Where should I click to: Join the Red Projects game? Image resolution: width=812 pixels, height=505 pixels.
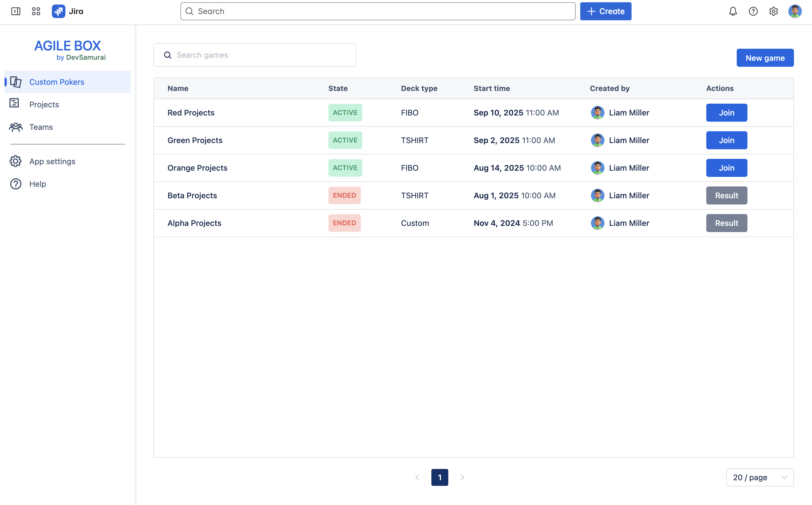(726, 113)
